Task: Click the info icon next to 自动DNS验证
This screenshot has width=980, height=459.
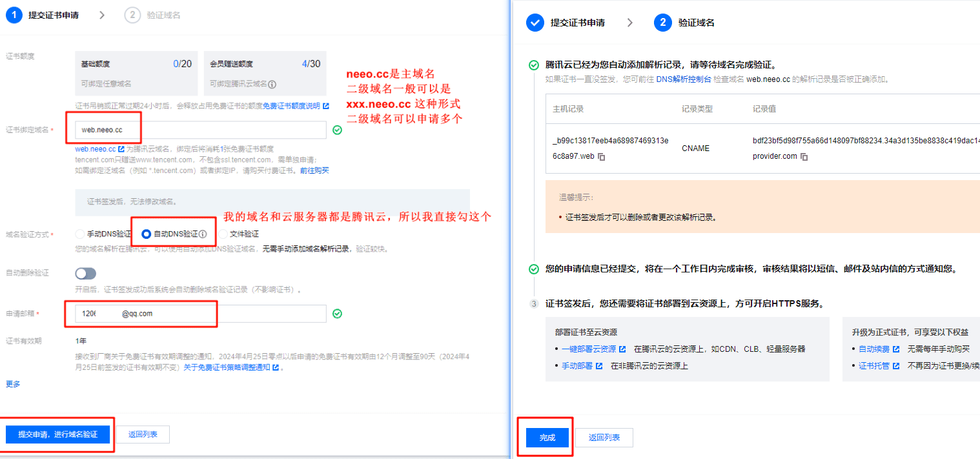Action: tap(203, 234)
